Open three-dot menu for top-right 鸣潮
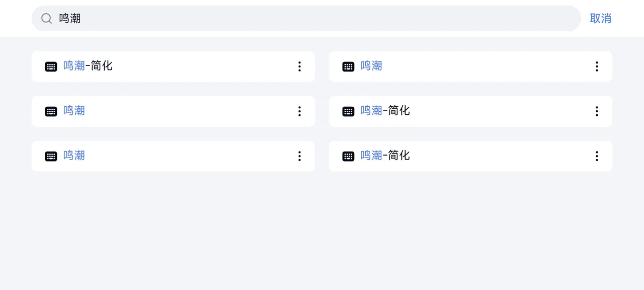The image size is (644, 290). point(597,66)
